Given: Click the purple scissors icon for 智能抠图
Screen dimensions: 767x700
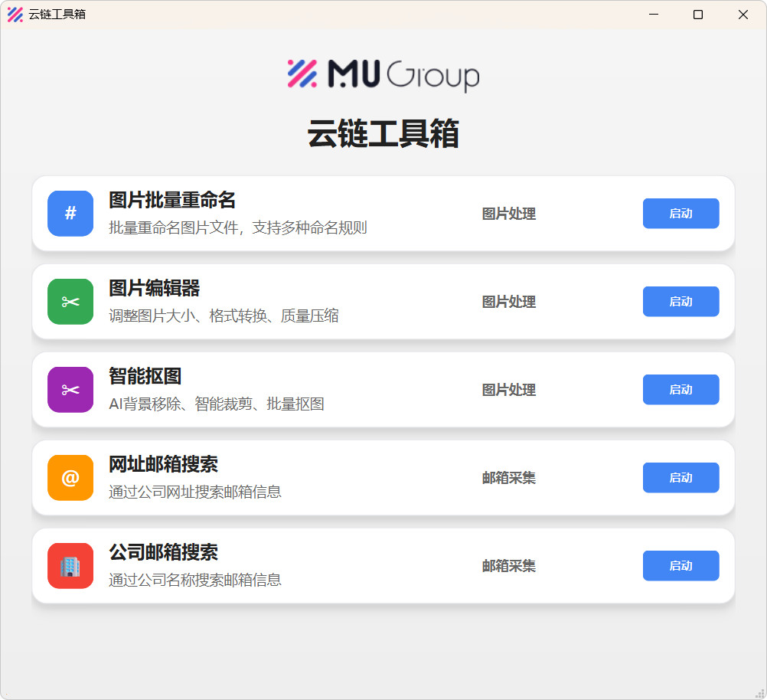Looking at the screenshot, I should pyautogui.click(x=70, y=390).
